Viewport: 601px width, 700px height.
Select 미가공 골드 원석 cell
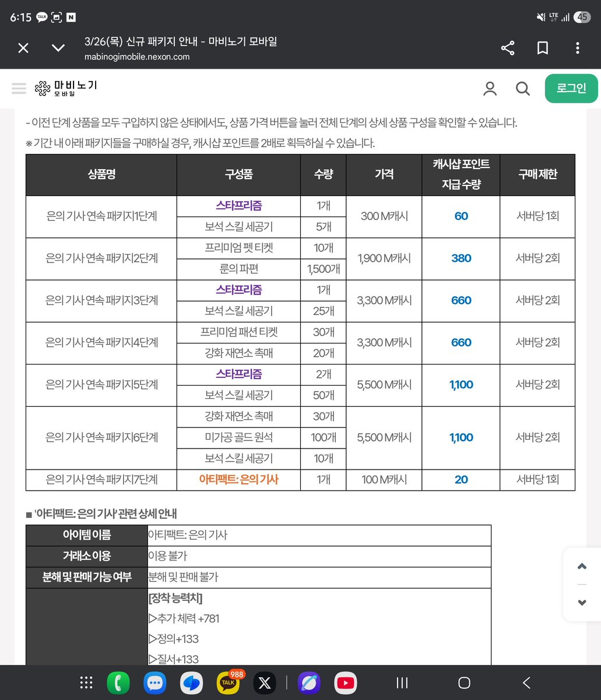tap(238, 437)
